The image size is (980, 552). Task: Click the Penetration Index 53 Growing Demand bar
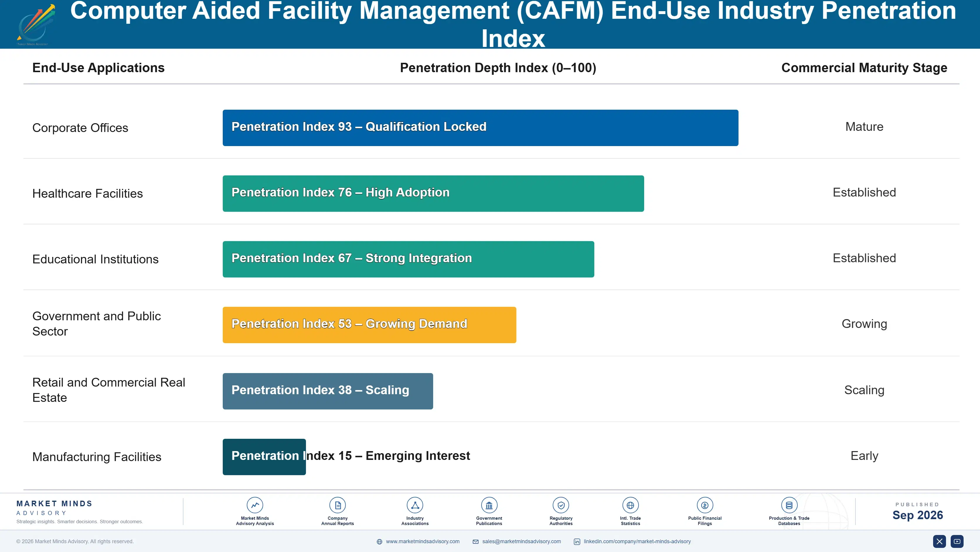pyautogui.click(x=369, y=325)
